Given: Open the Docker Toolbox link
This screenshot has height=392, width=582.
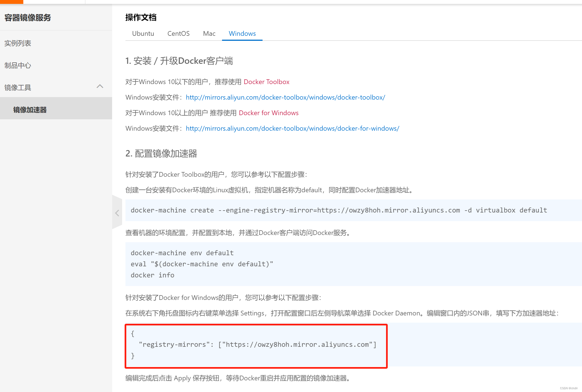Looking at the screenshot, I should point(266,82).
